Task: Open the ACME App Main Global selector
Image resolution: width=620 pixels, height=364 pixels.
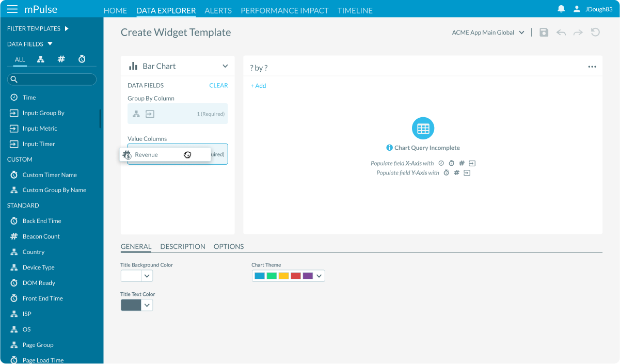Action: coord(487,32)
